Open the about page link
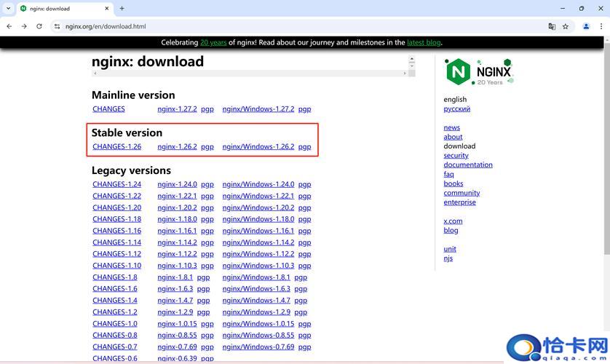 (x=453, y=137)
